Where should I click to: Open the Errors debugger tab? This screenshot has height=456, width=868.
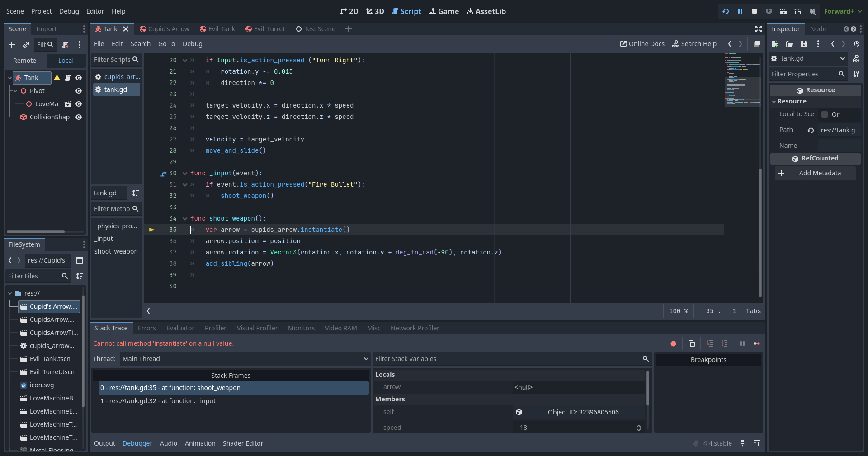point(146,328)
